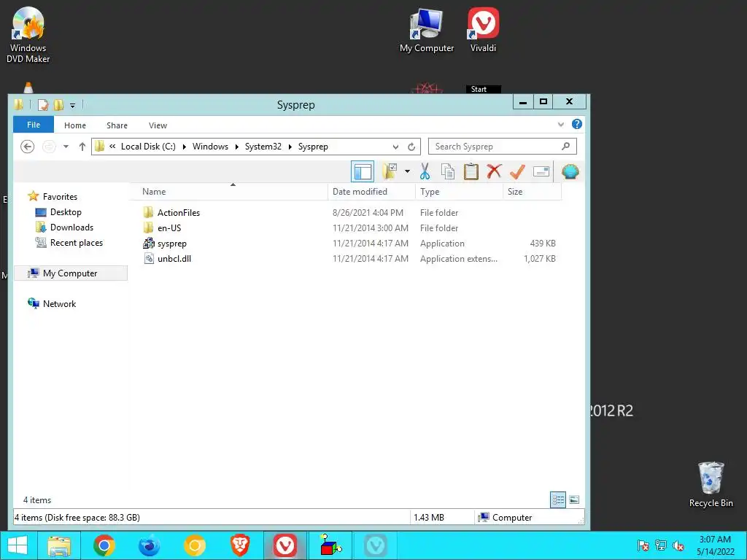Select the Vivaldi desktop shortcut
The height and width of the screenshot is (560, 747).
coord(483,29)
